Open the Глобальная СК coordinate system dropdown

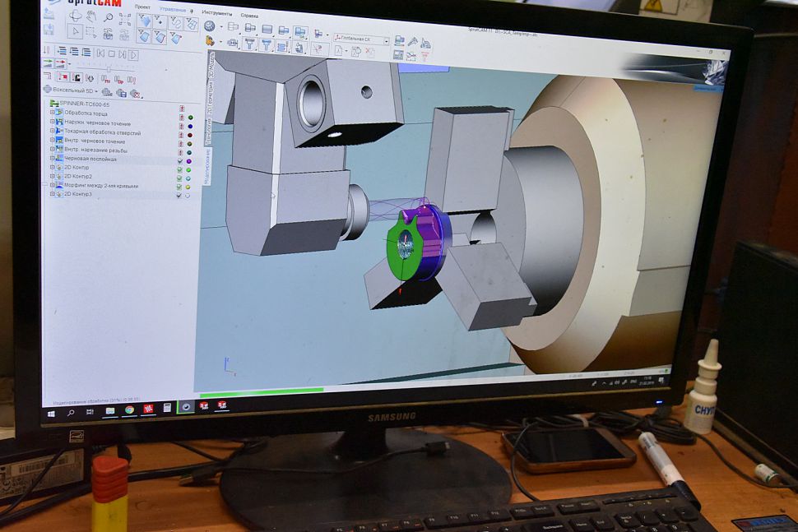coord(387,40)
